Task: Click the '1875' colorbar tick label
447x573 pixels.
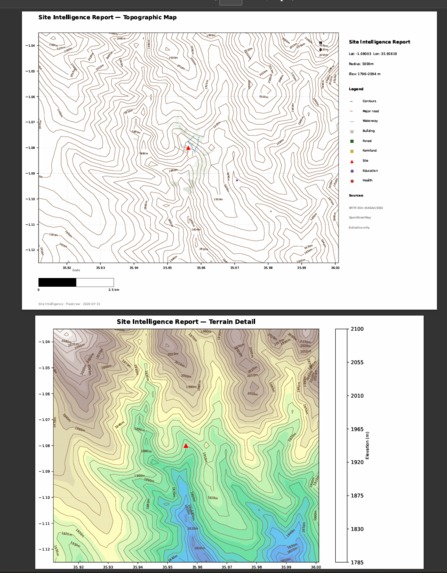Action: pos(357,496)
